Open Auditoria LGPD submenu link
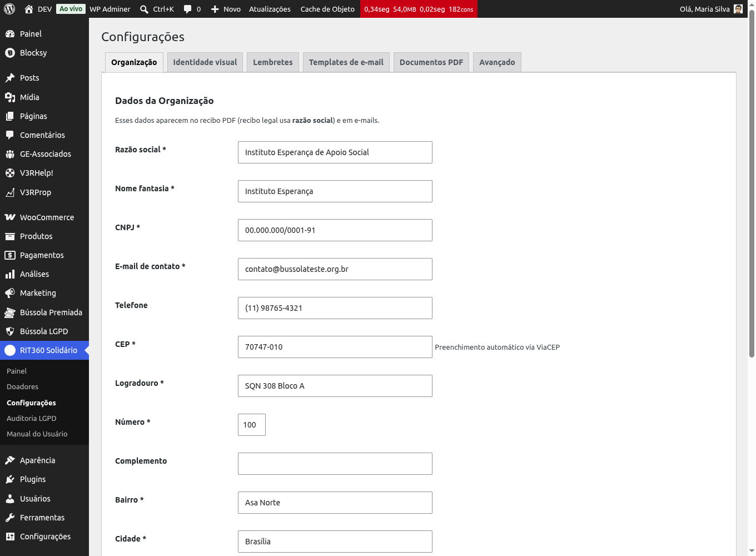 click(x=32, y=418)
